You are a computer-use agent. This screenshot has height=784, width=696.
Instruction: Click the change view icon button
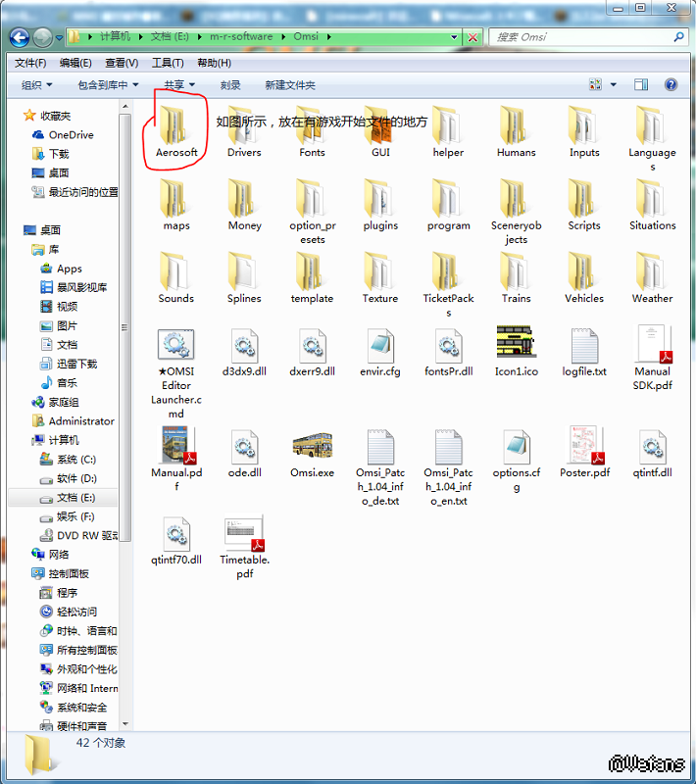(595, 84)
